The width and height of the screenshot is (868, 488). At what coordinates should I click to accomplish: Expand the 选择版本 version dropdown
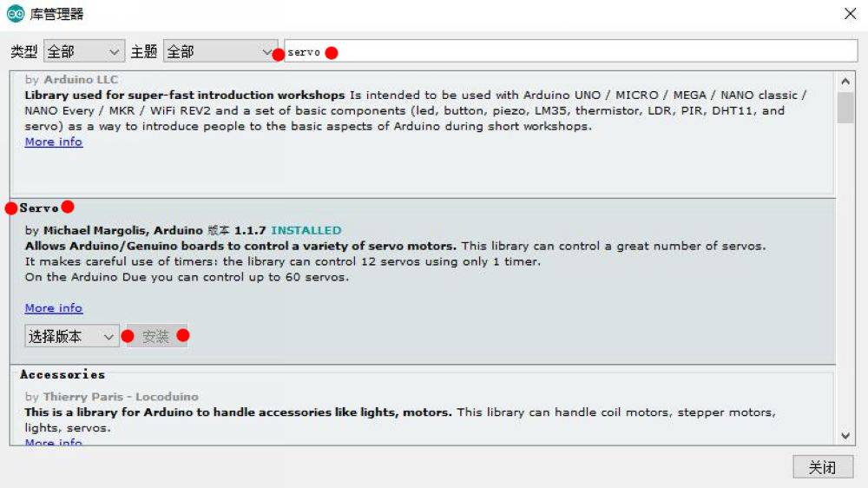coord(72,336)
